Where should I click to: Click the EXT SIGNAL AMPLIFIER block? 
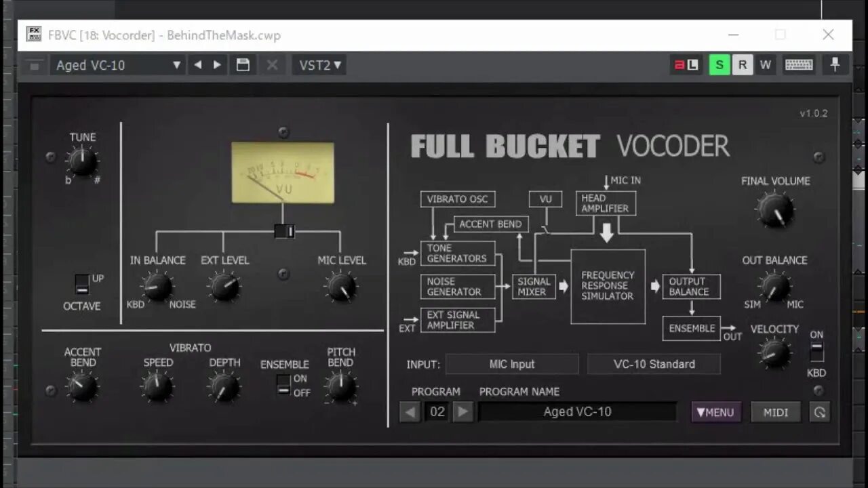coord(458,320)
